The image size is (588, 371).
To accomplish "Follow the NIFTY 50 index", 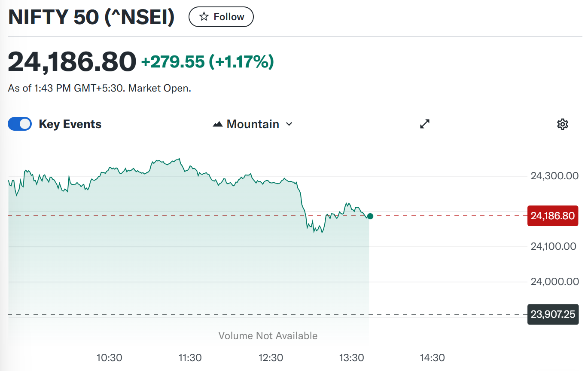I will [221, 17].
